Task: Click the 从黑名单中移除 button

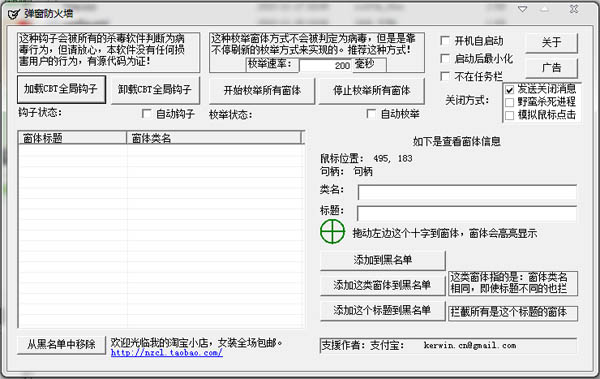Action: 61,345
